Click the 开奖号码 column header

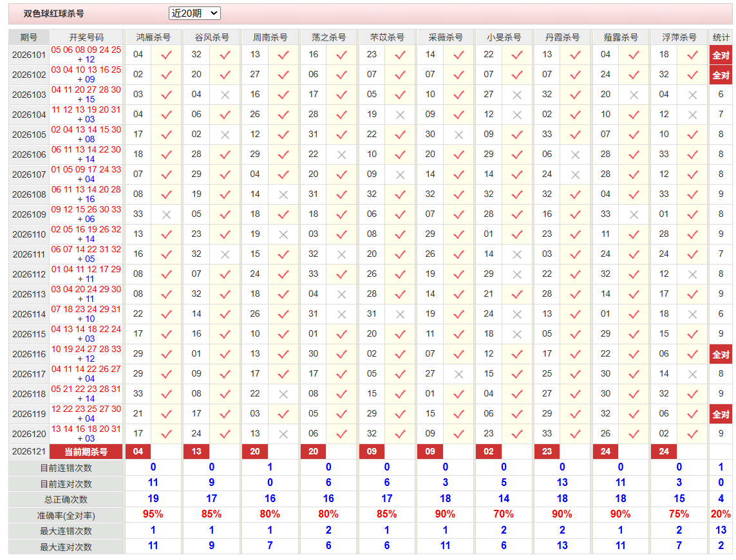click(x=86, y=37)
